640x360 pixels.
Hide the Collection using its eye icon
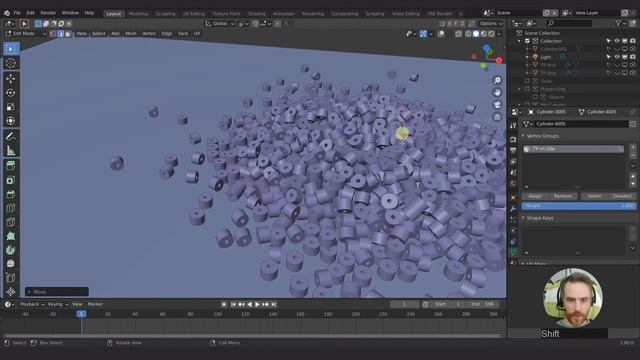point(617,41)
